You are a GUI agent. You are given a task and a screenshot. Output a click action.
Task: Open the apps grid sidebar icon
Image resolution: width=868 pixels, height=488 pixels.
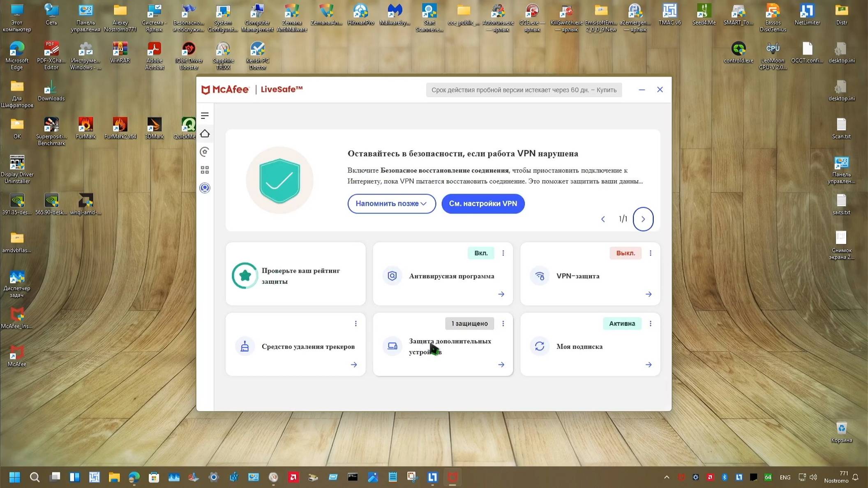tap(205, 170)
